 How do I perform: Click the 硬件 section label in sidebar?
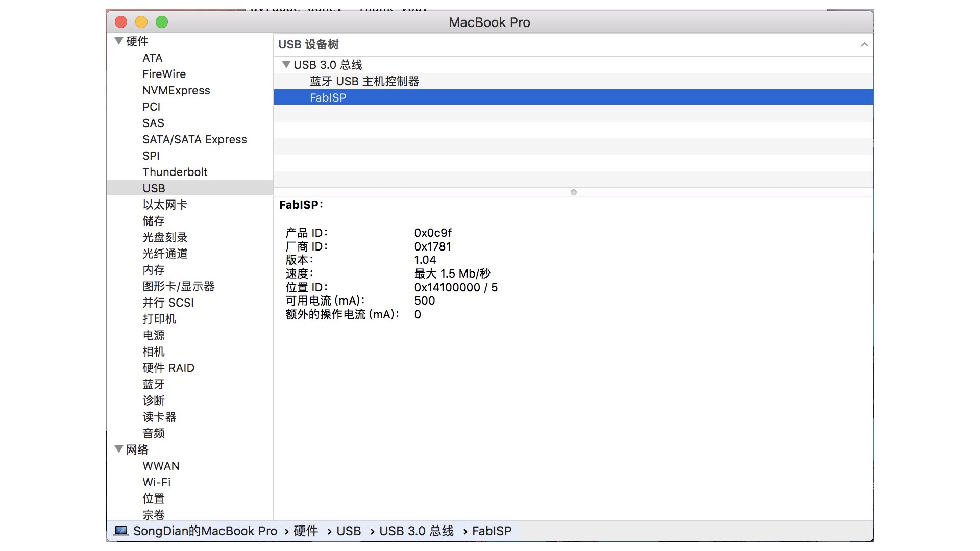(137, 41)
